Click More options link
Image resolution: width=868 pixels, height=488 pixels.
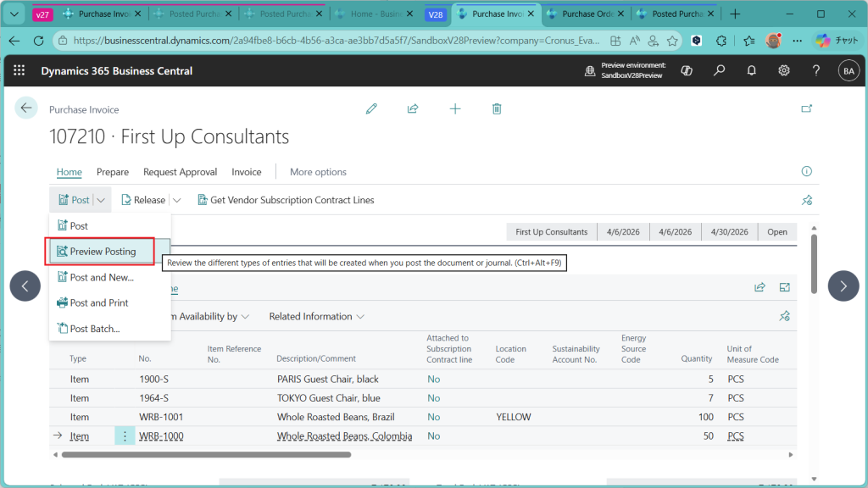pos(318,172)
